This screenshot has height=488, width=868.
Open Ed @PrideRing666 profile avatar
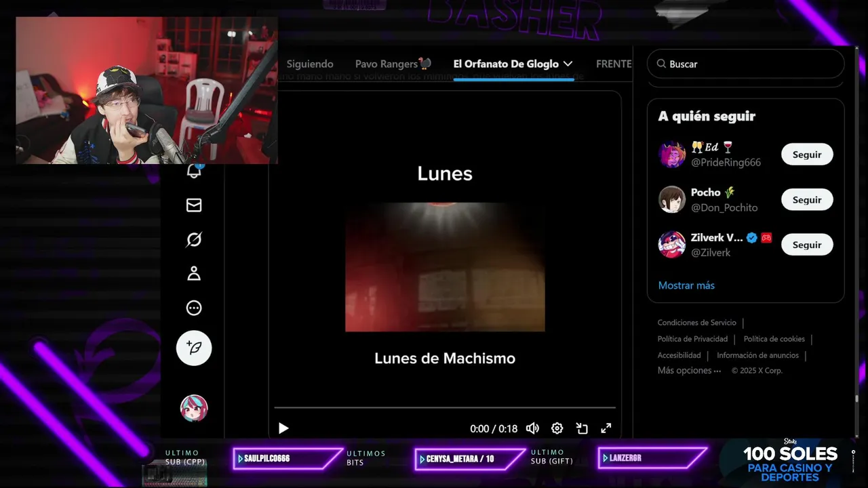672,155
